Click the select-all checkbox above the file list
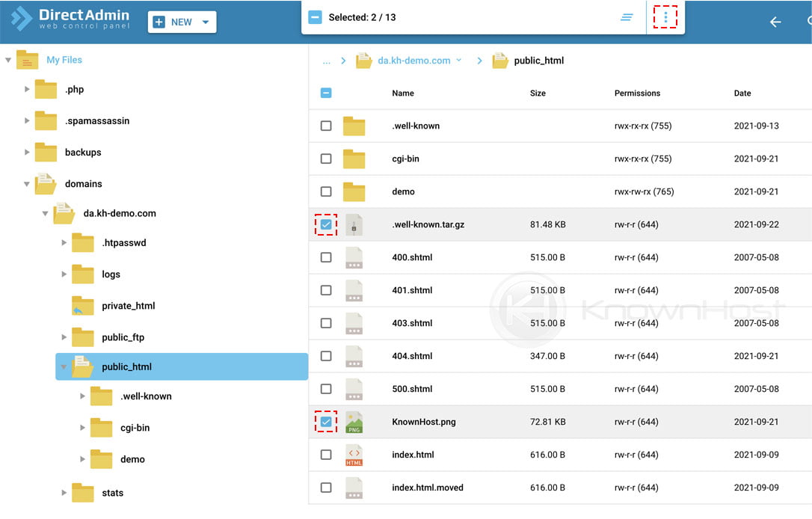 [x=325, y=93]
